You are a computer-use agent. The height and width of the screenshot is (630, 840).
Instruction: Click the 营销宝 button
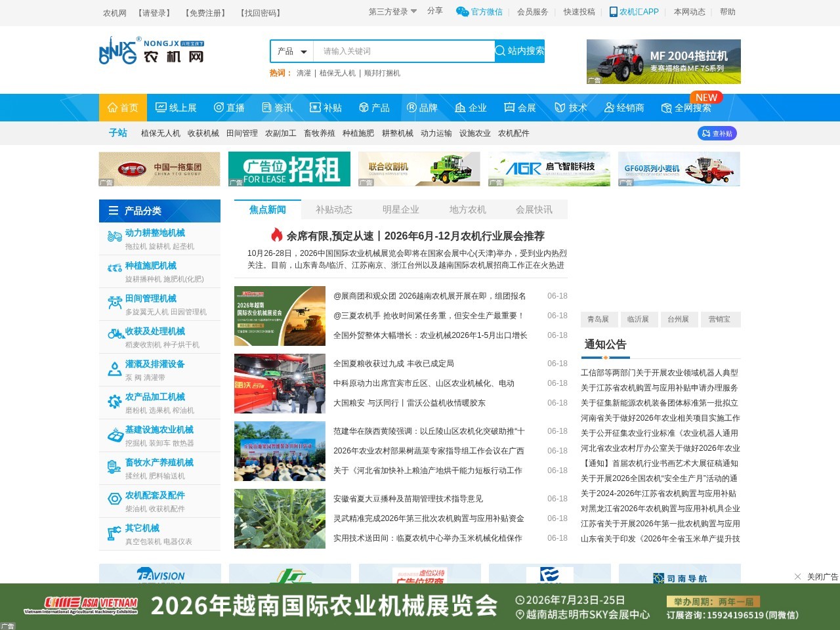tap(719, 320)
